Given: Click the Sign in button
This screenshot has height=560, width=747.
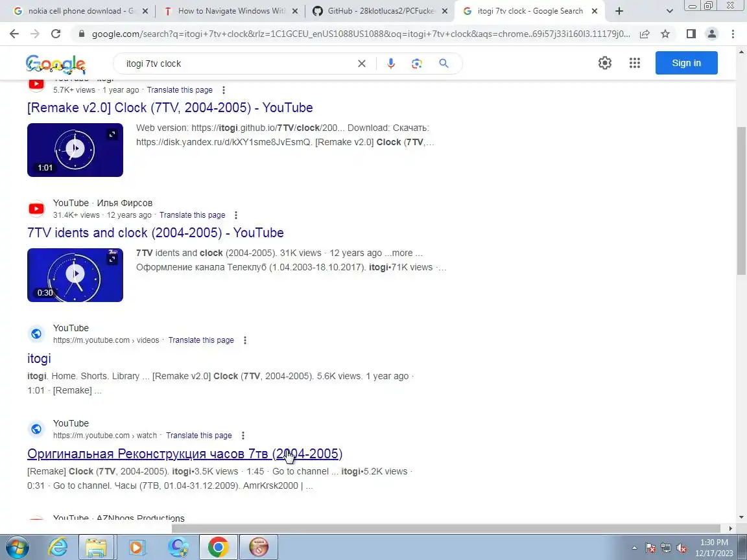Looking at the screenshot, I should click(687, 63).
